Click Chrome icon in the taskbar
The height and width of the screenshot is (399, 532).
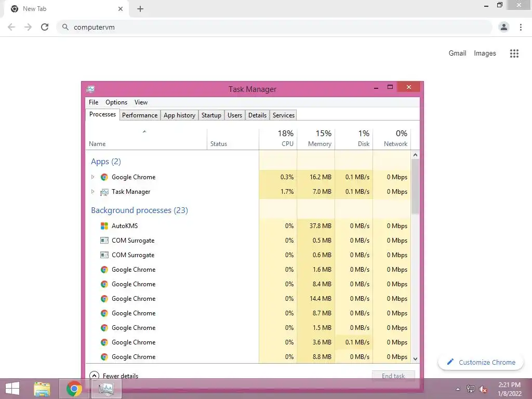click(74, 389)
